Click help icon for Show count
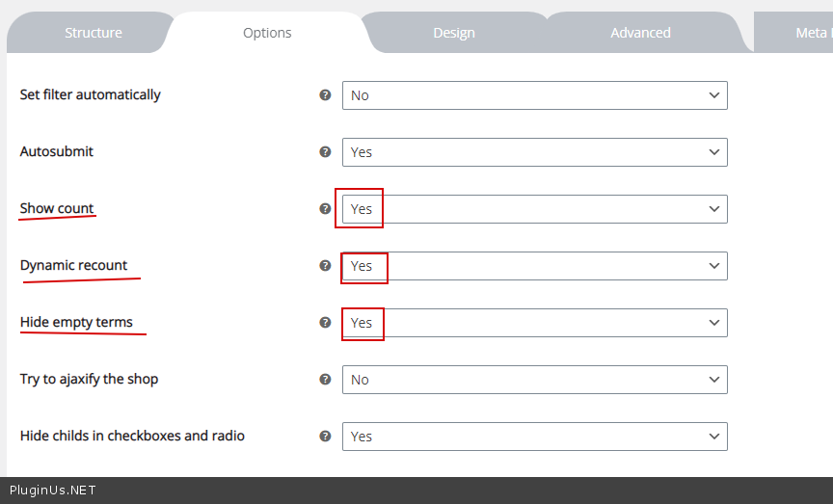The width and height of the screenshot is (833, 504). coord(325,209)
